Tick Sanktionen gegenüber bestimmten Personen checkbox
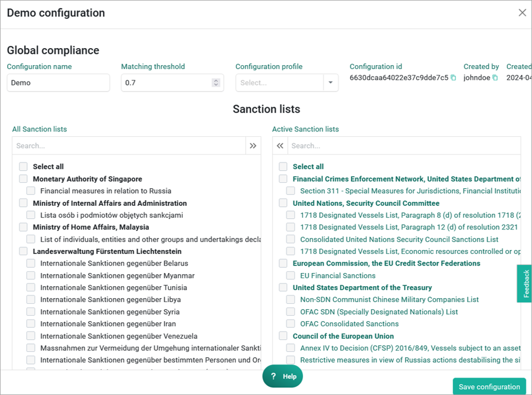This screenshot has height=395, width=532. click(31, 360)
